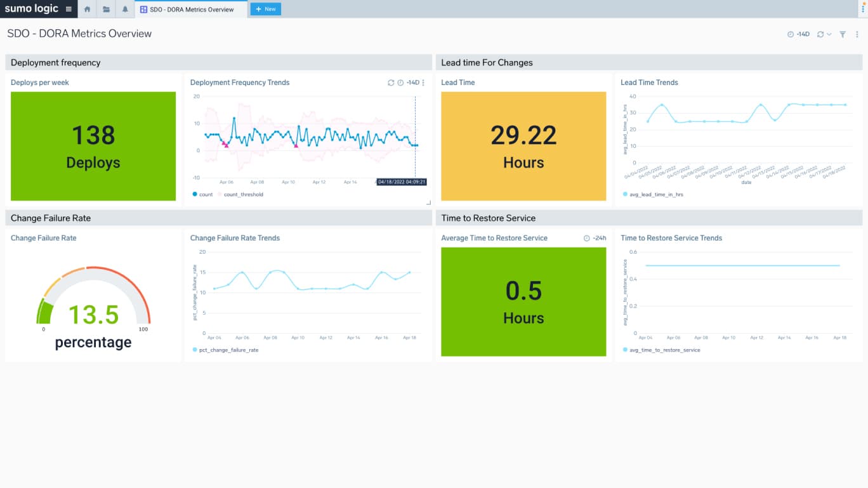Click the dashboard refresh icon
Screen dimensions: 868x488
click(x=820, y=34)
